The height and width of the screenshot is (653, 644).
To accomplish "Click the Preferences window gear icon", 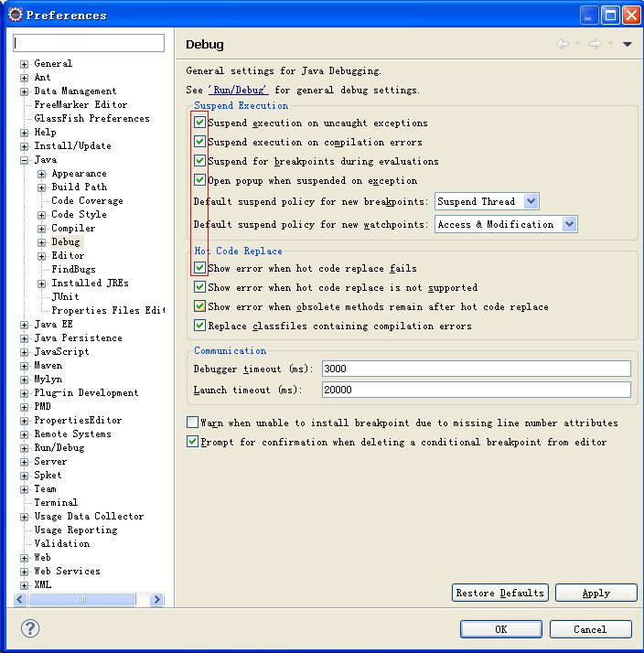I will coord(16,15).
